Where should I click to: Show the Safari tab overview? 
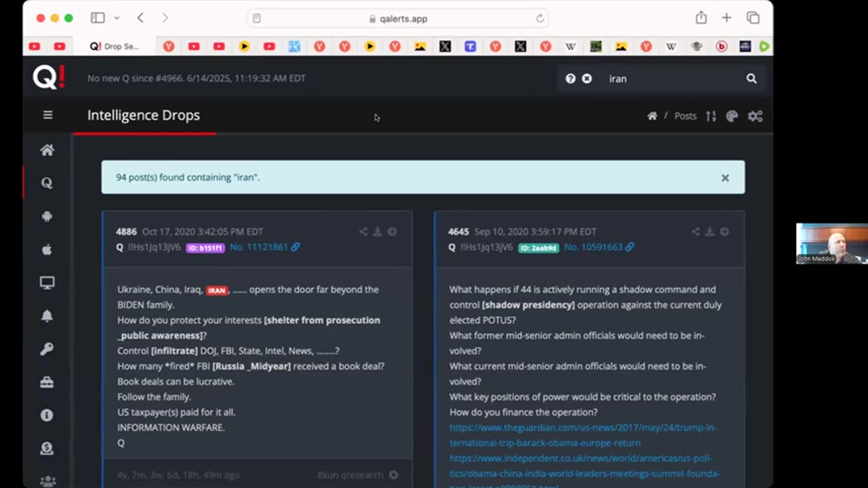tap(753, 18)
